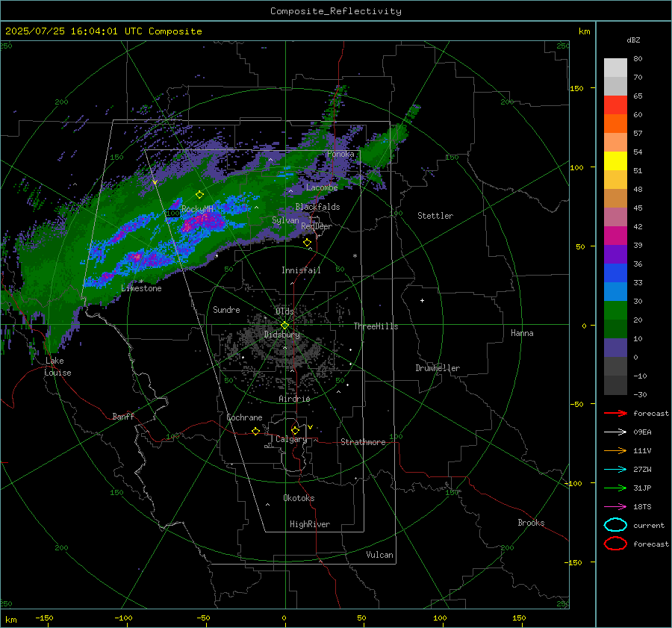Screen dimensions: 672x628
Task: Click the Airdrie city label
Action: 294,399
